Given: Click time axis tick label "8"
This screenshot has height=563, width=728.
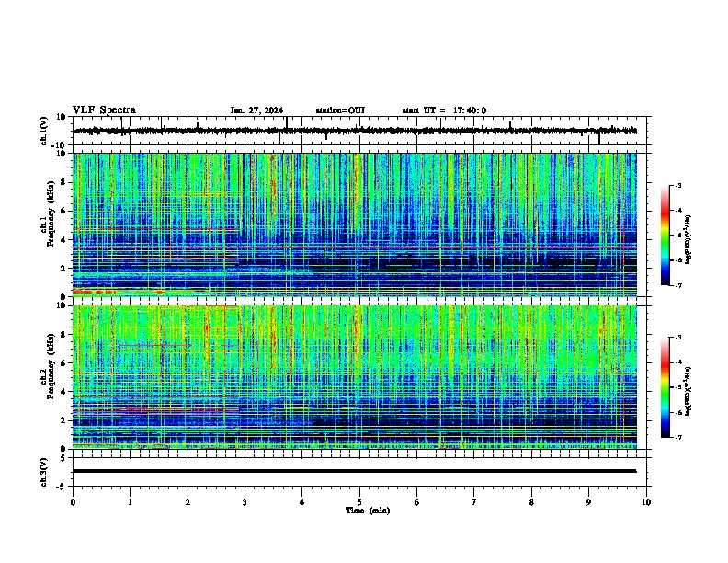Looking at the screenshot, I should click(x=531, y=502).
